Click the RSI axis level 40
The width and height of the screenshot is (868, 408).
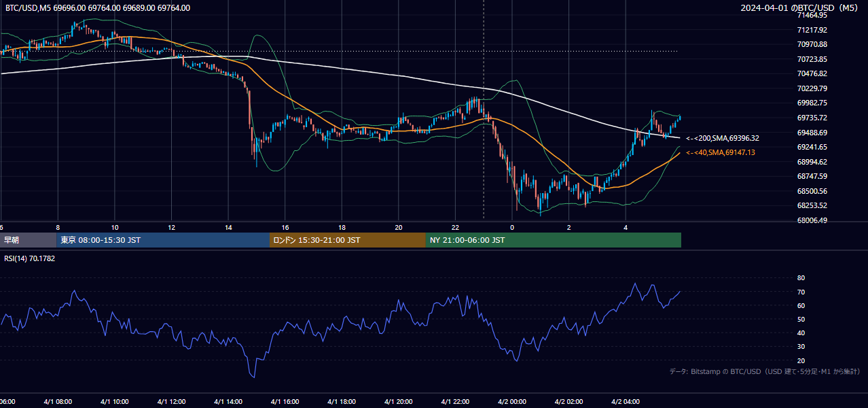pos(801,333)
